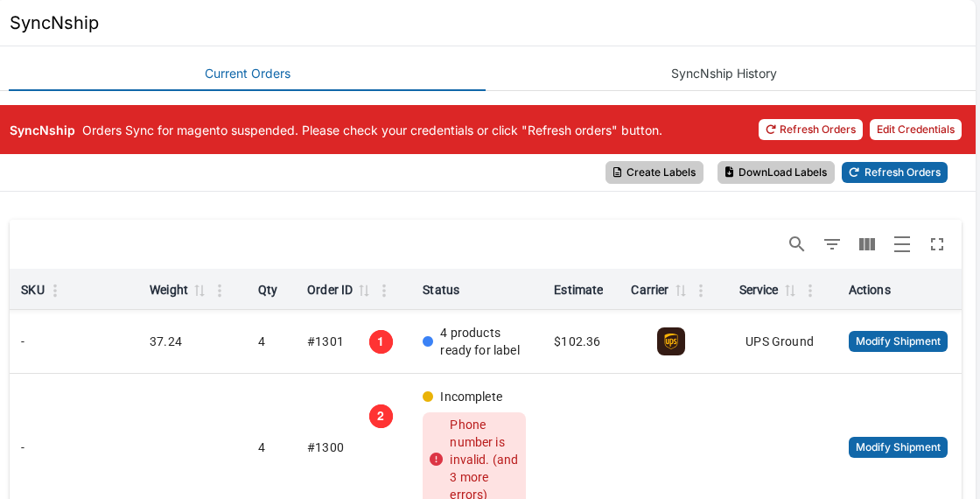Screen dimensions: 980x499
Task: Click the Download Labels button
Action: [775, 172]
